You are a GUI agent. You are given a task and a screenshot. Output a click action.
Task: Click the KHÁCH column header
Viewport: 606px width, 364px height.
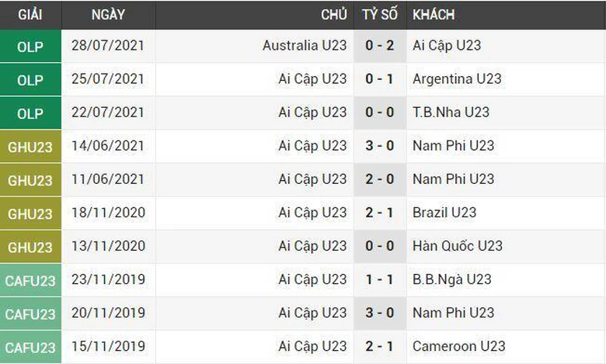[434, 15]
